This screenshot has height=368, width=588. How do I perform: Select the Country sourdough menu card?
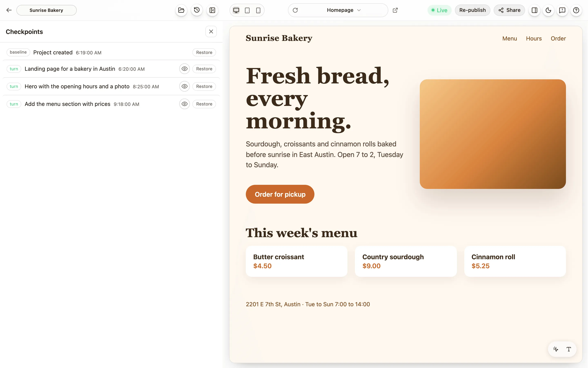(406, 261)
